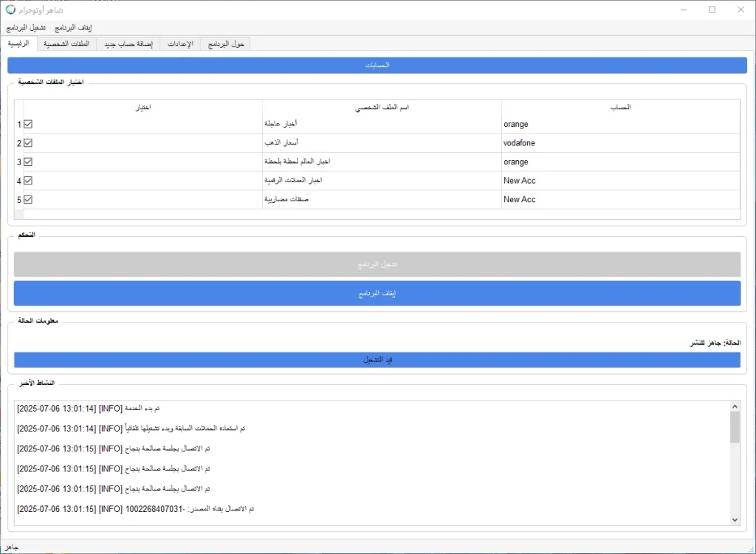This screenshot has height=554, width=756.
Task: Click the New Acc cell in row 5
Action: [x=620, y=199]
